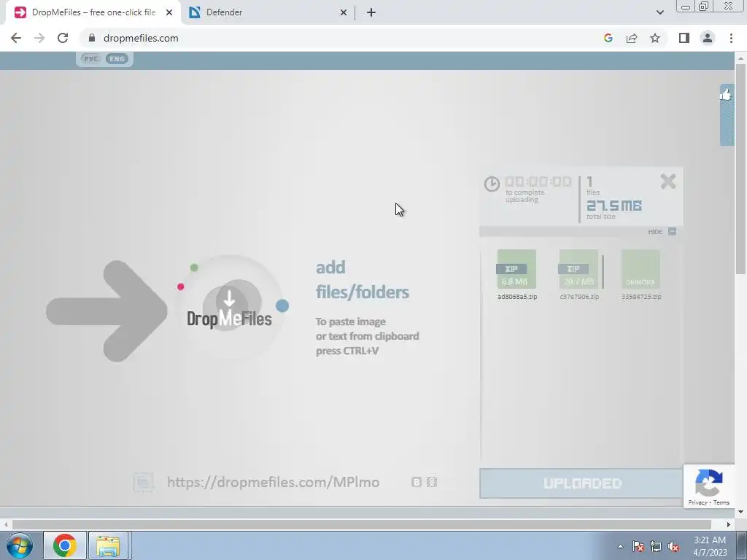This screenshot has width=747, height=560.
Task: Click the Action Center flag icon
Action: point(638,546)
